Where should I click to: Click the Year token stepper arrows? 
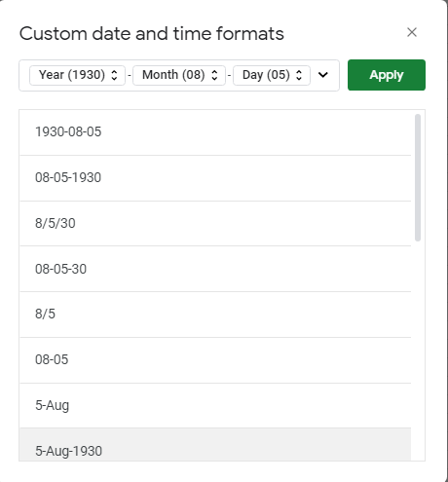tap(114, 75)
